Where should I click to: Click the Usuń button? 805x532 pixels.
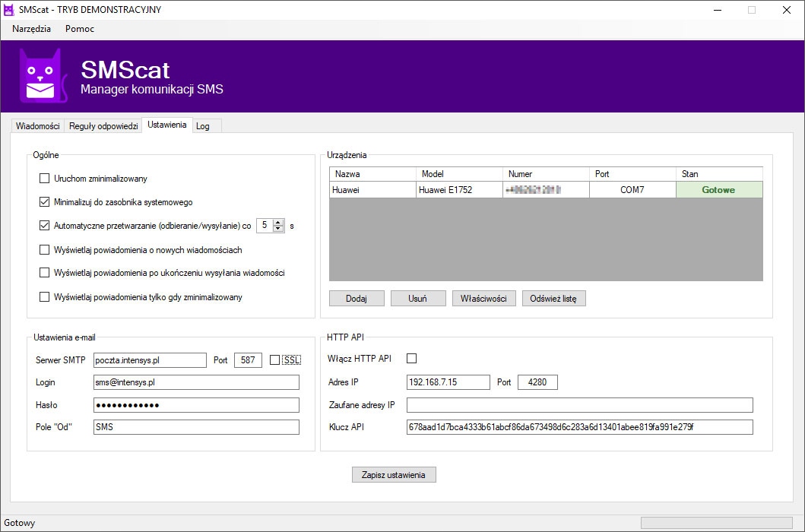(x=417, y=299)
